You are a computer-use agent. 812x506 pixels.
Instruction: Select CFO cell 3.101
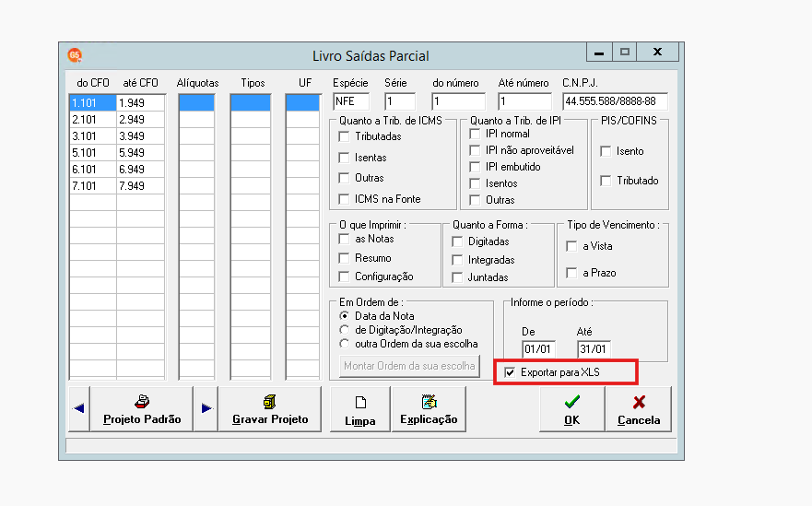coord(93,135)
